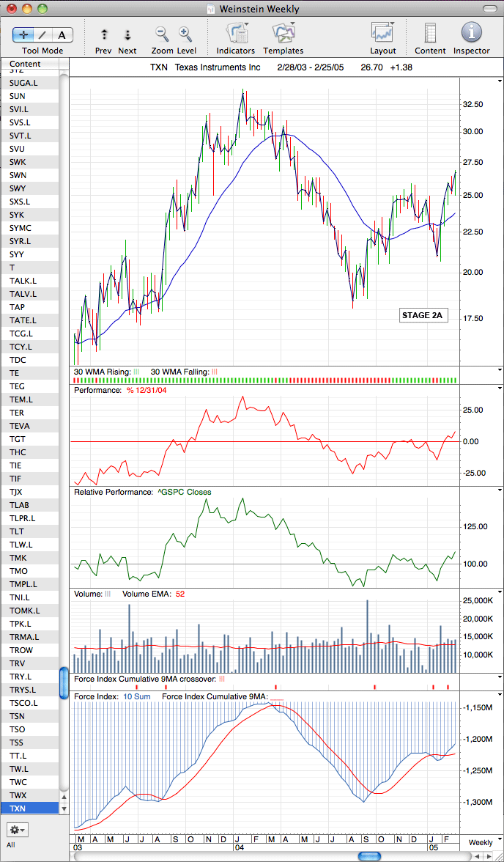The width and height of the screenshot is (504, 862).
Task: Click the toolbar toggle pill in title bar
Action: (489, 8)
